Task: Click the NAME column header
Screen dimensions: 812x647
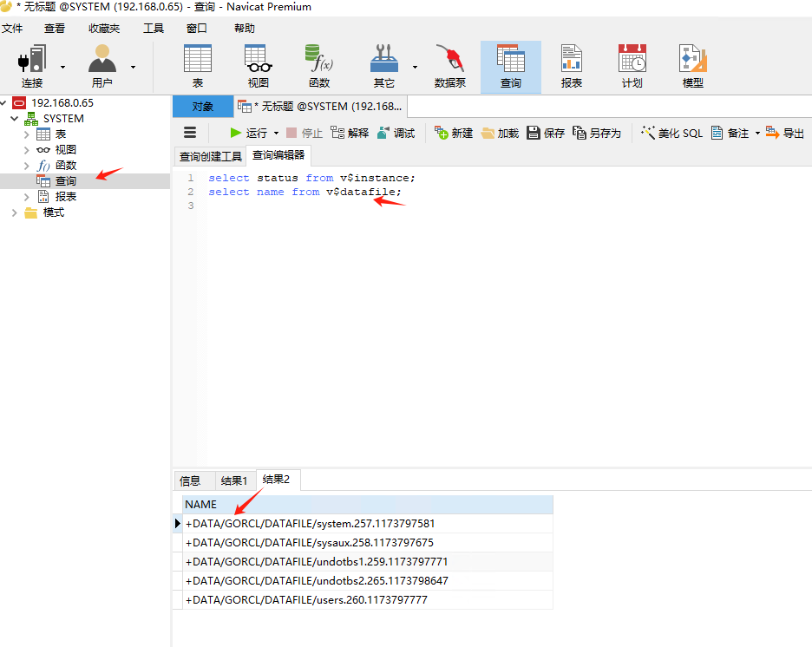Action: [x=368, y=504]
